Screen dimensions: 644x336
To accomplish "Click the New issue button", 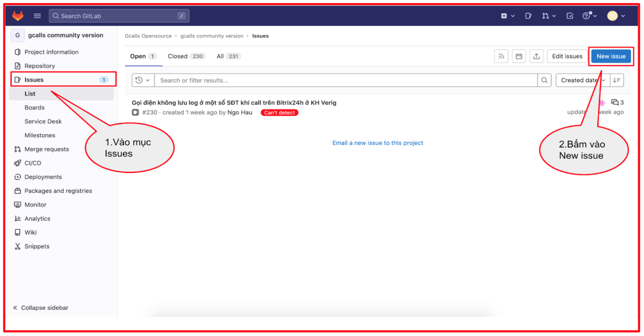I will (x=611, y=56).
